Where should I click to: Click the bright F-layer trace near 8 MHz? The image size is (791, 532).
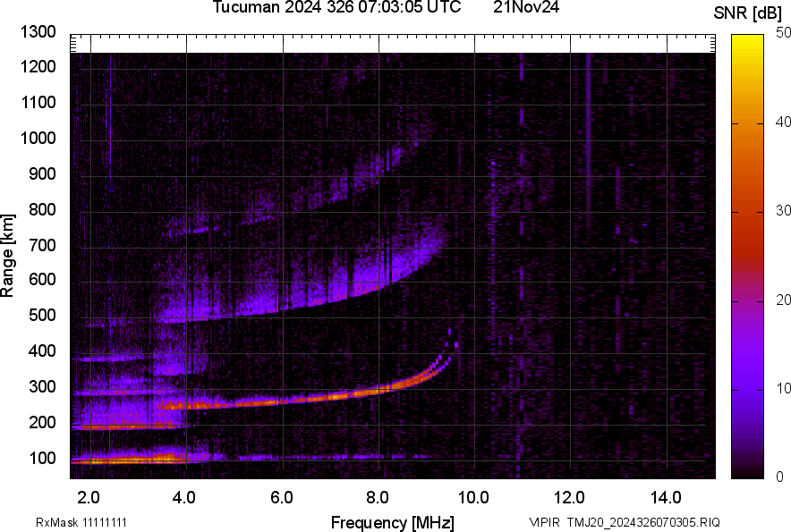pos(378,390)
